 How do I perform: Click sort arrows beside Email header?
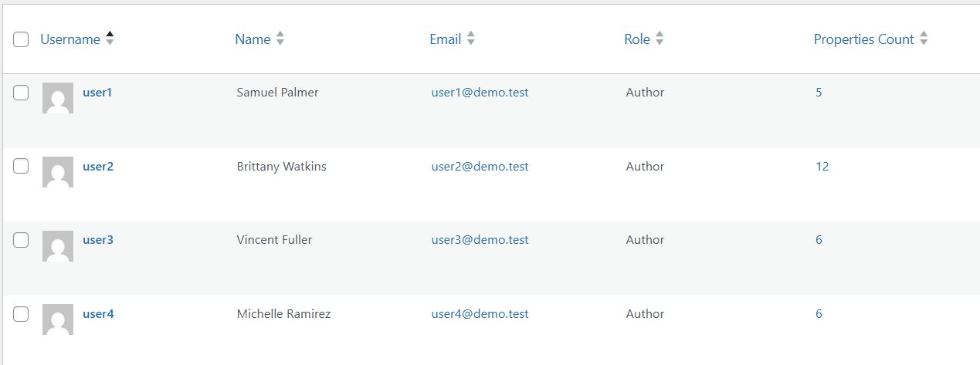point(471,39)
